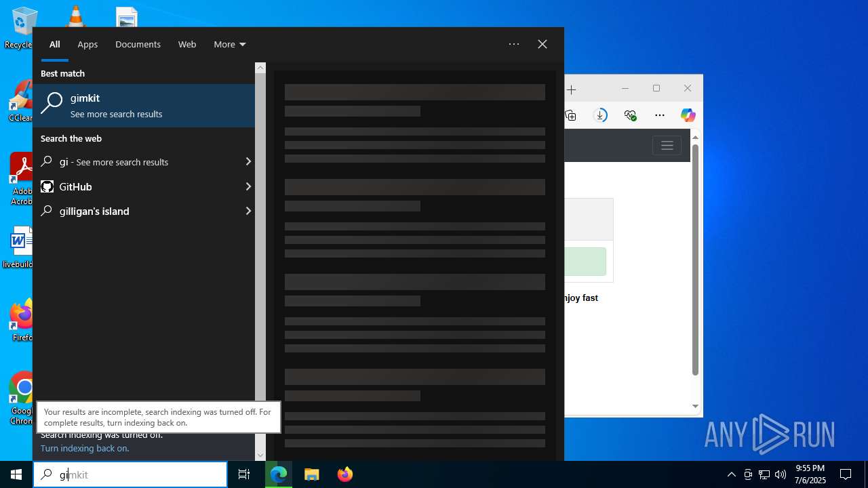
Task: Open Edge Settings and more menu
Action: tap(660, 115)
